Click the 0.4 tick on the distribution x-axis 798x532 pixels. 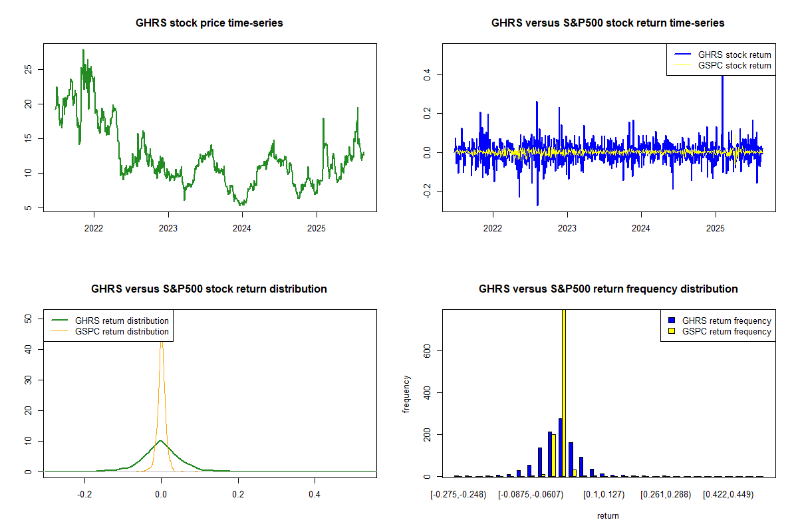tap(315, 495)
